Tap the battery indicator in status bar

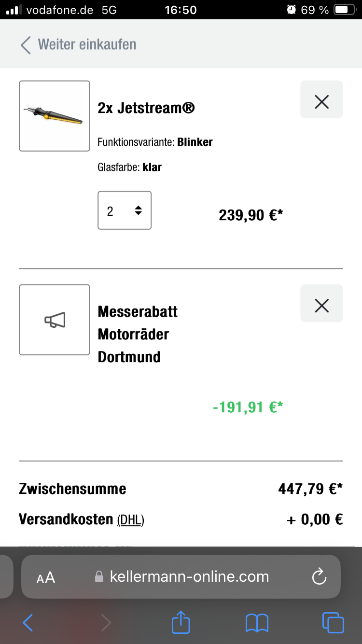point(344,10)
